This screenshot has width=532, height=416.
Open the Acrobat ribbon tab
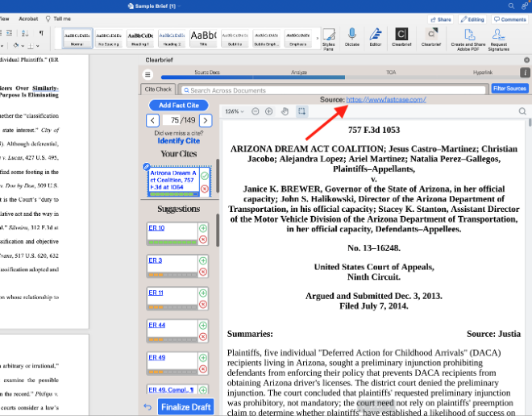click(x=28, y=18)
